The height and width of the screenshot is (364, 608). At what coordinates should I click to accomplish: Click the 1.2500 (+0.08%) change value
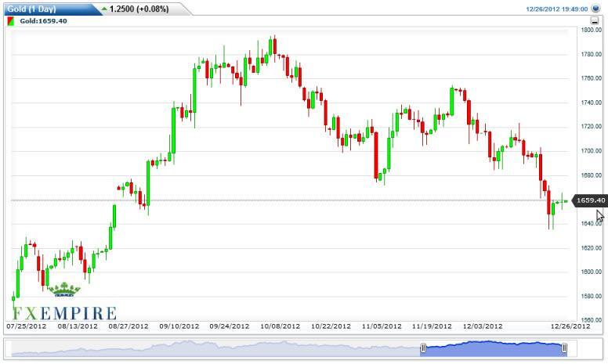coord(141,9)
